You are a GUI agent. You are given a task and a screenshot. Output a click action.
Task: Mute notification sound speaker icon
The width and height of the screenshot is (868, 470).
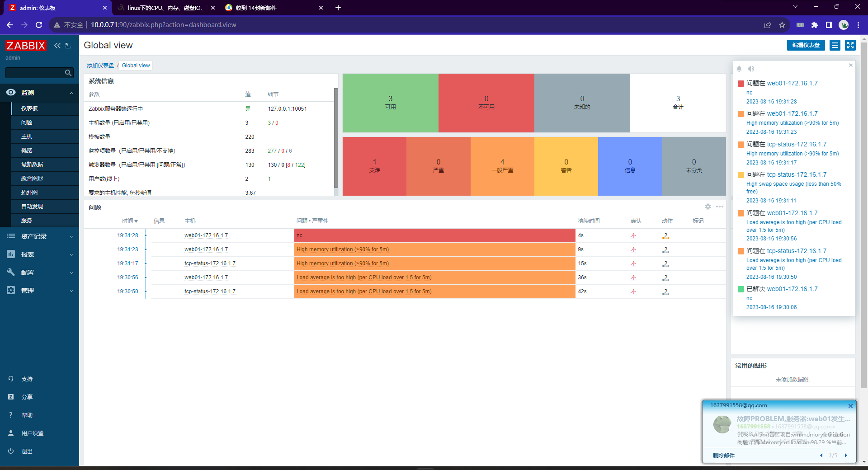pos(751,69)
